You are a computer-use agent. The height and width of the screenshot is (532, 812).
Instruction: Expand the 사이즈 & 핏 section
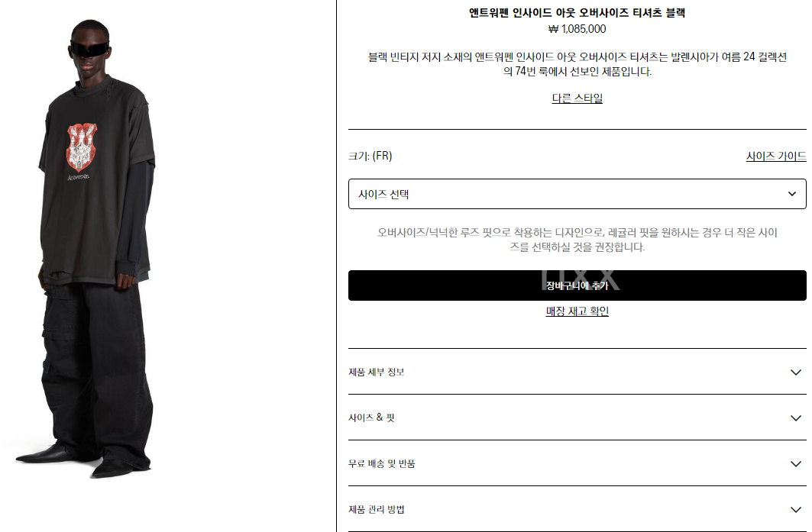click(x=577, y=417)
